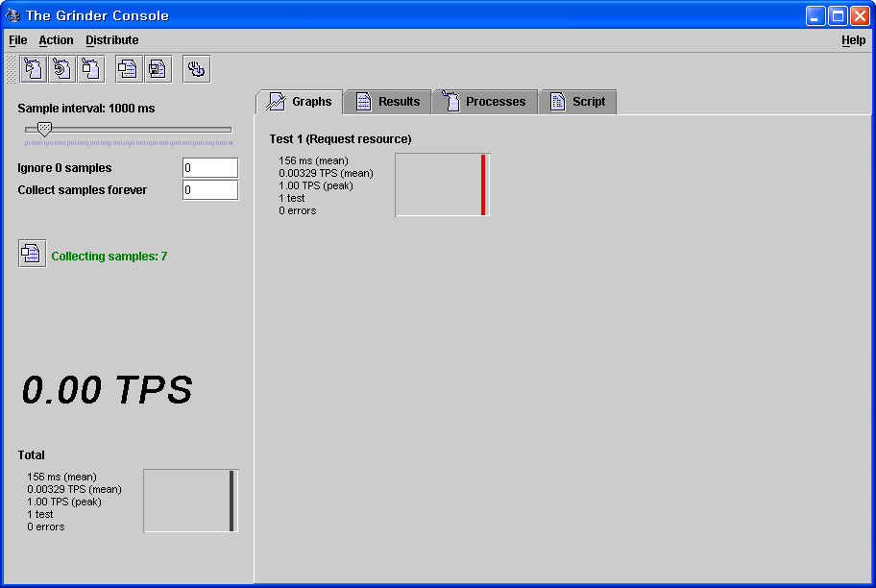Click the Test 1 red bar graph
The width and height of the screenshot is (876, 588).
click(x=443, y=184)
